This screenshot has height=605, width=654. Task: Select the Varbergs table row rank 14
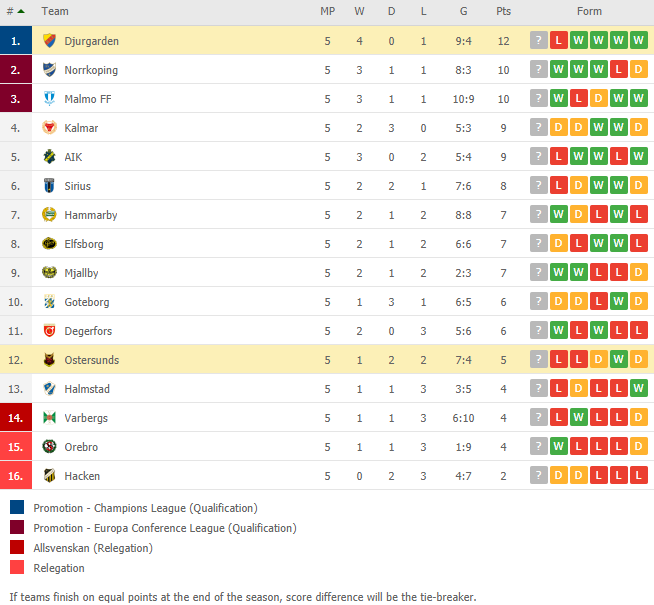tap(327, 417)
